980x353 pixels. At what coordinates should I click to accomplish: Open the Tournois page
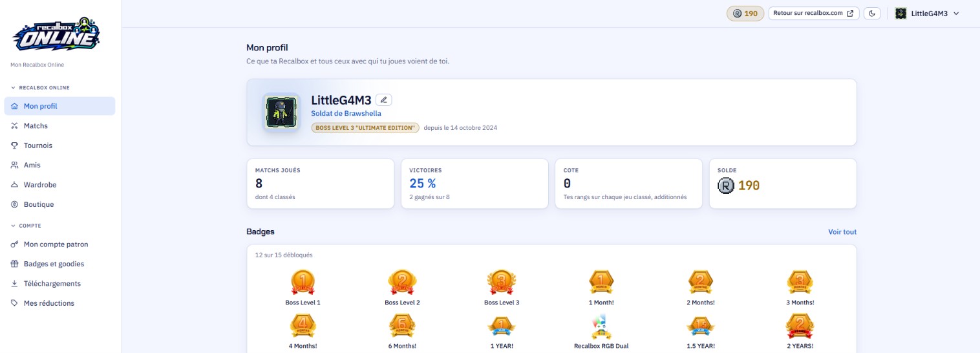pyautogui.click(x=59, y=145)
